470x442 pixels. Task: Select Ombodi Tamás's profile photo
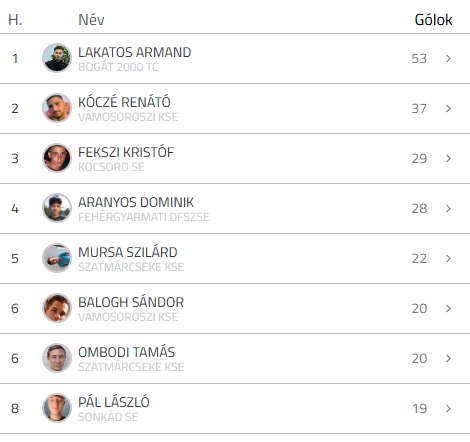[57, 358]
